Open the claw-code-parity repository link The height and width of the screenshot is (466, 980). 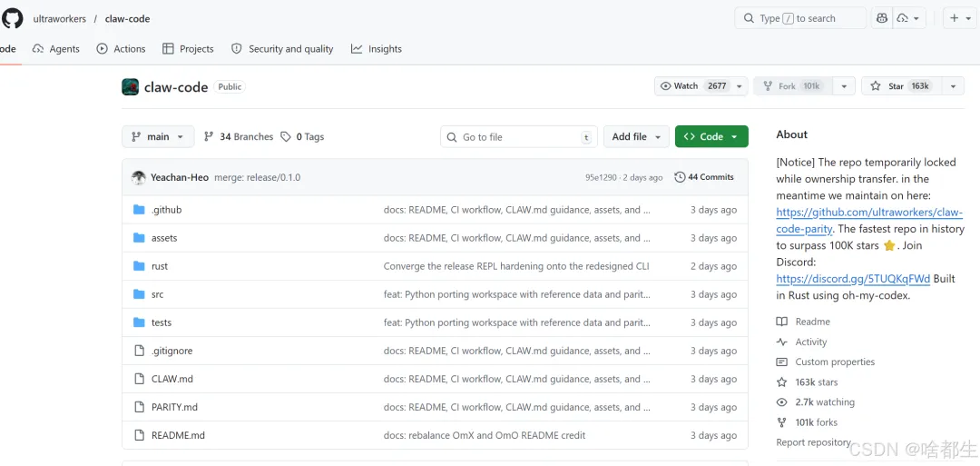[x=868, y=220]
